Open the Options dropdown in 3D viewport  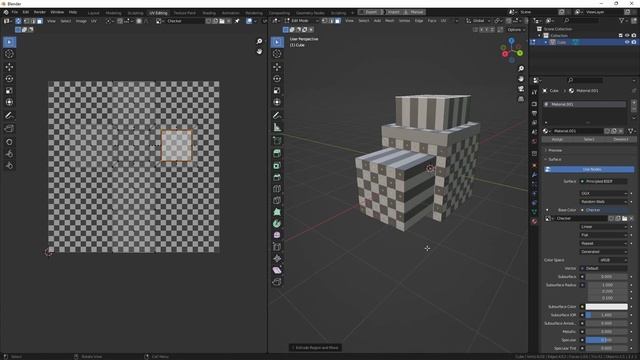coord(516,30)
